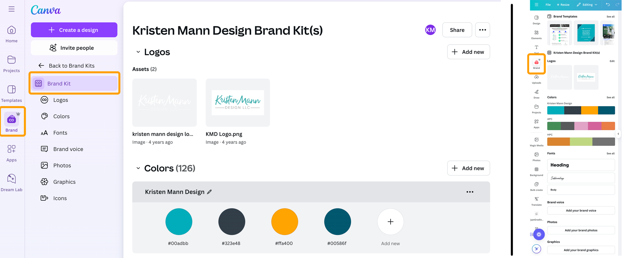The image size is (644, 258).
Task: Click Add your brand voice
Action: pos(581,210)
